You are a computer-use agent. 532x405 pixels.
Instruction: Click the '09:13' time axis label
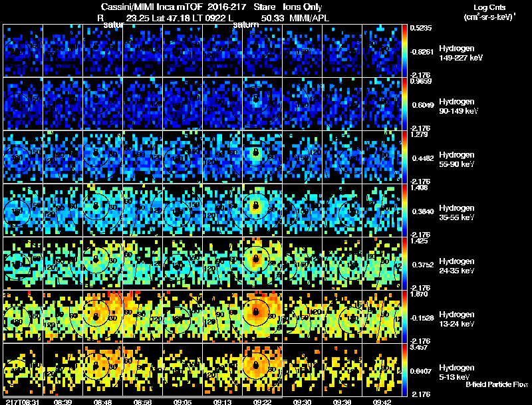click(222, 402)
